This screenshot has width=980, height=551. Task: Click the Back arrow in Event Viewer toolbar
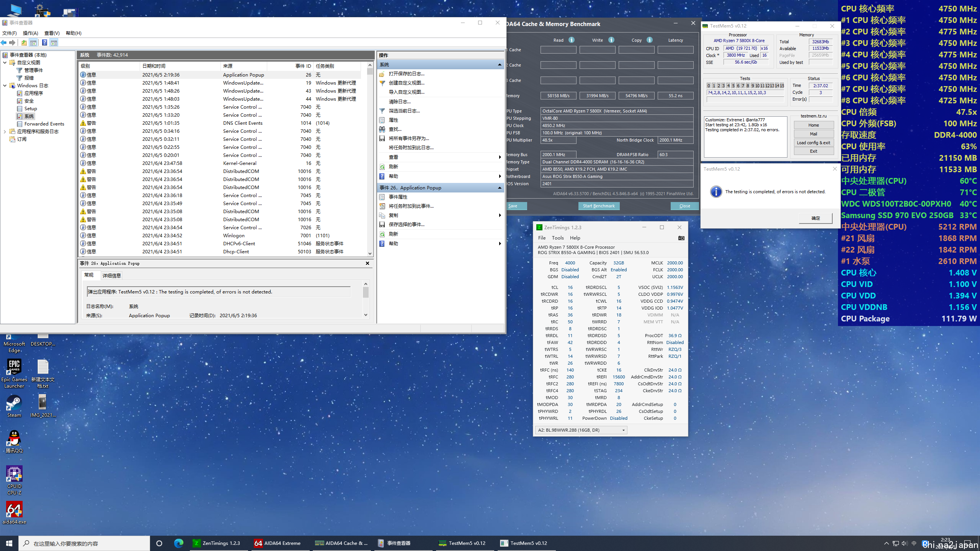coord(4,43)
